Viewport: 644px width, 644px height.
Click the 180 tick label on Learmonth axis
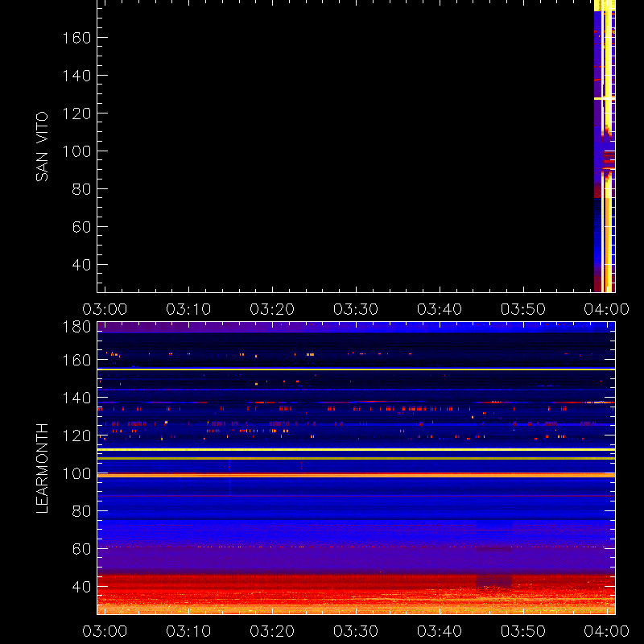(76, 327)
